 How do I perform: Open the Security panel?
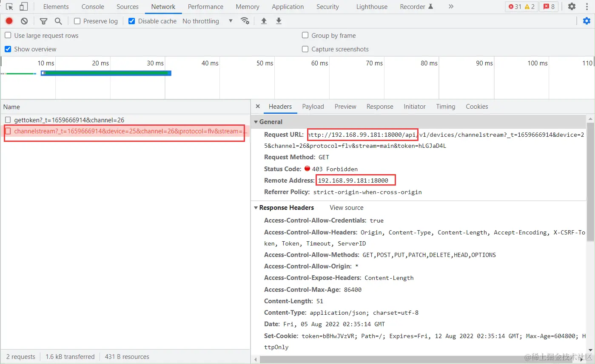coord(327,7)
